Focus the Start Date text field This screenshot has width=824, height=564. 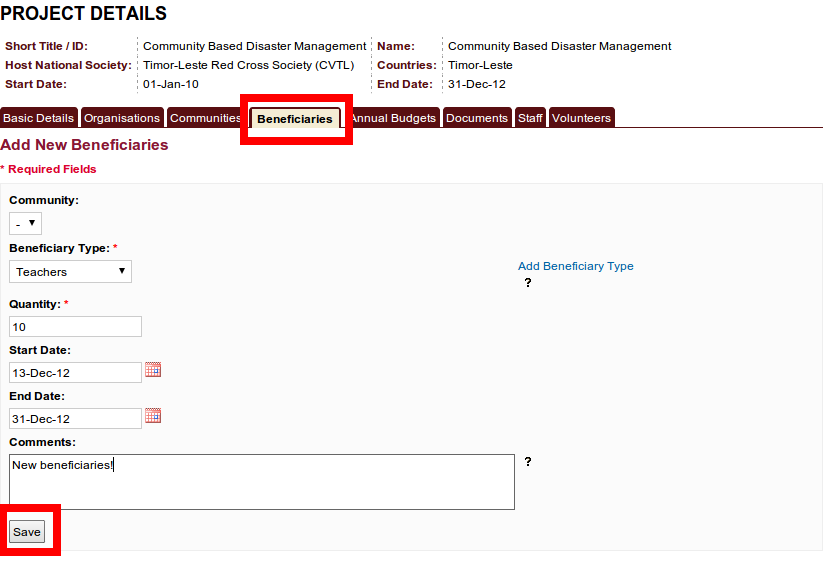75,372
